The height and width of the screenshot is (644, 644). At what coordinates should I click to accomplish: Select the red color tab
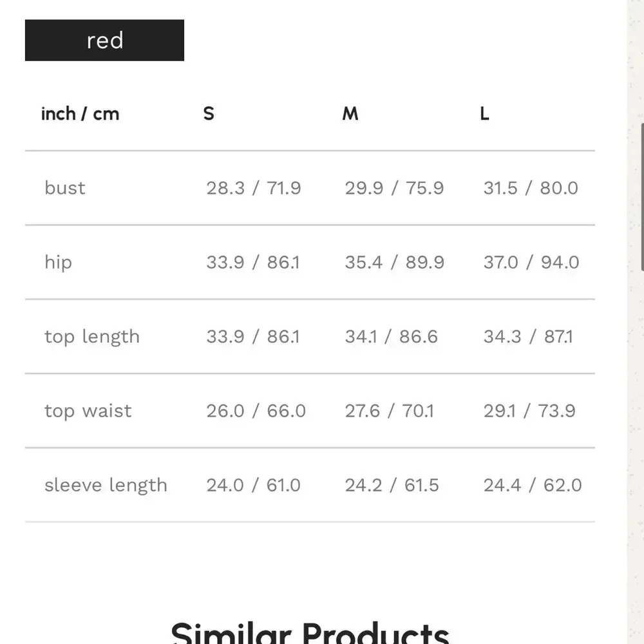[x=104, y=41]
